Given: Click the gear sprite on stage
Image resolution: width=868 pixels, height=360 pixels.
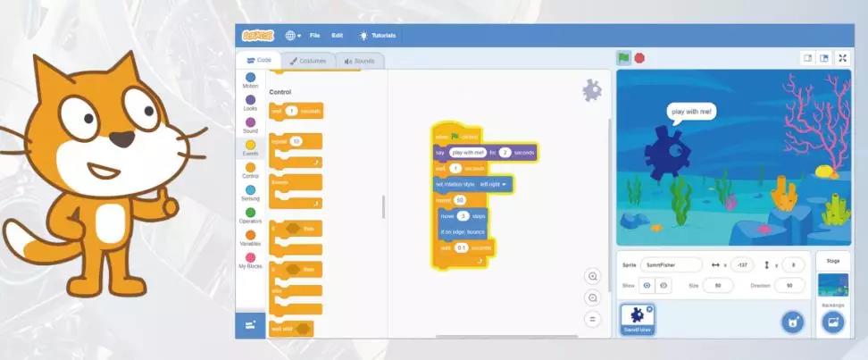Looking at the screenshot, I should (x=668, y=152).
